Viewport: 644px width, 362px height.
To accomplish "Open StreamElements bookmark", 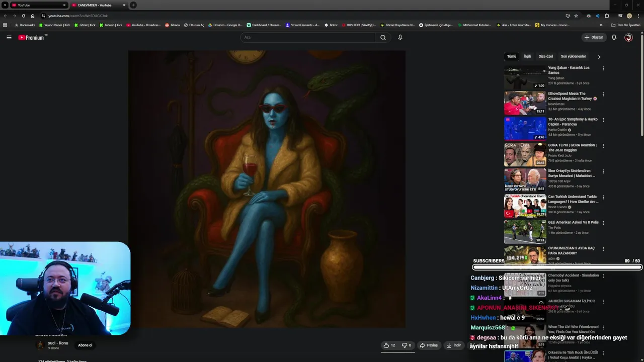I will [302, 25].
